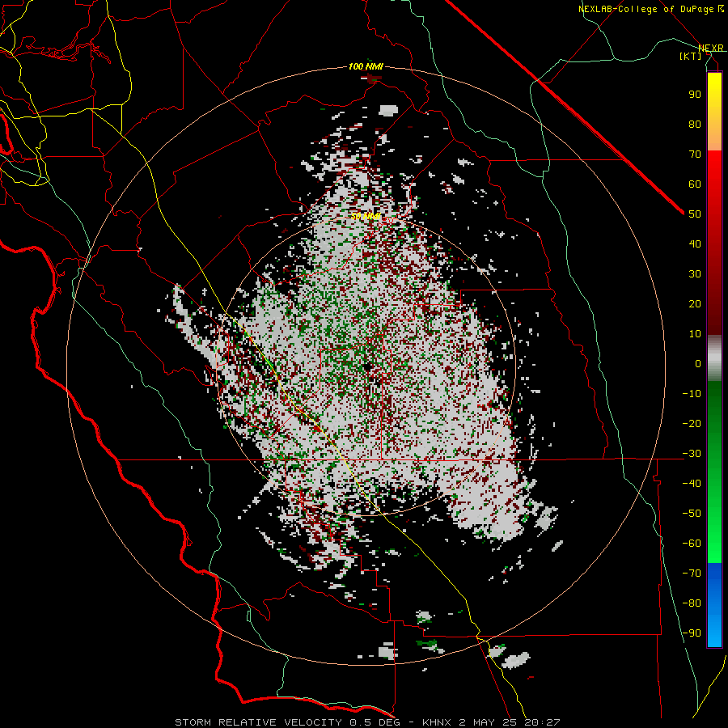The height and width of the screenshot is (728, 728).
Task: Click the NEXR label above the color scale
Action: pos(710,48)
